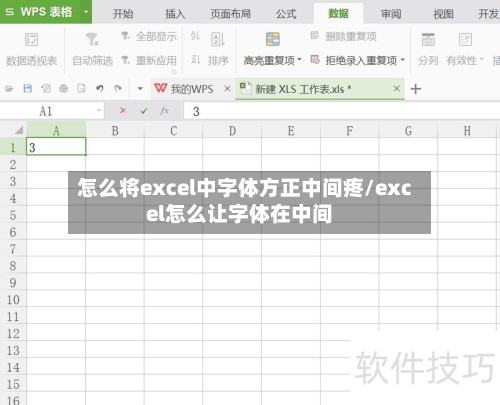The height and width of the screenshot is (405, 500).
Task: Select column C header
Action: tap(174, 131)
